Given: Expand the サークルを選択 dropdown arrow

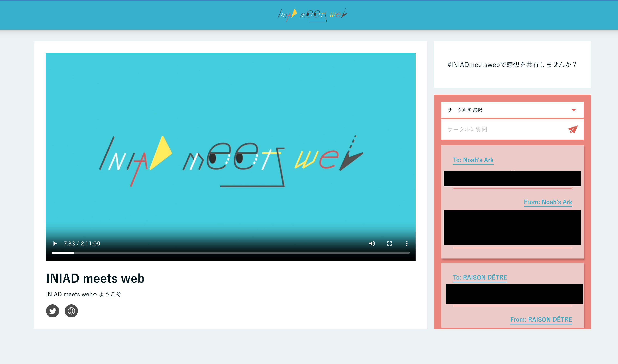Looking at the screenshot, I should (574, 110).
